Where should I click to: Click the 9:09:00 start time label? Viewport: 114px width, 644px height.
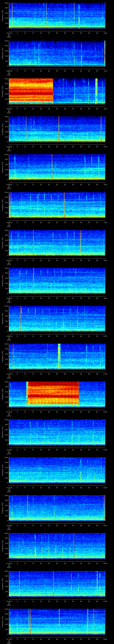(x=9, y=336)
